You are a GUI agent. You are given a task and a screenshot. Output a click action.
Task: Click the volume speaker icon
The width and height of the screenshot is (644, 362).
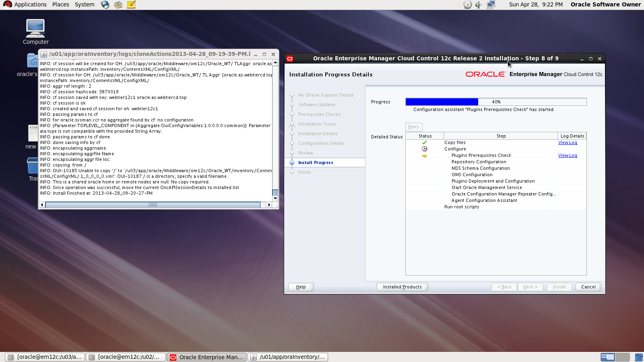click(x=478, y=5)
